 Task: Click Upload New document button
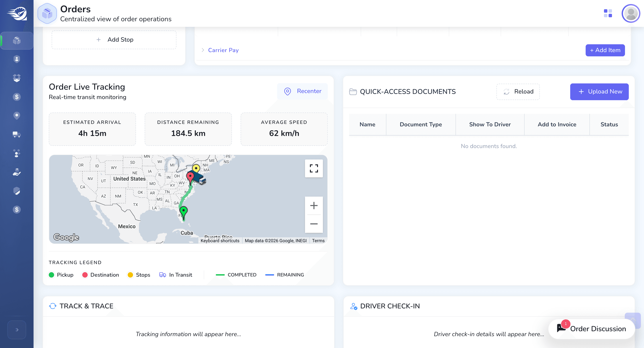point(599,92)
